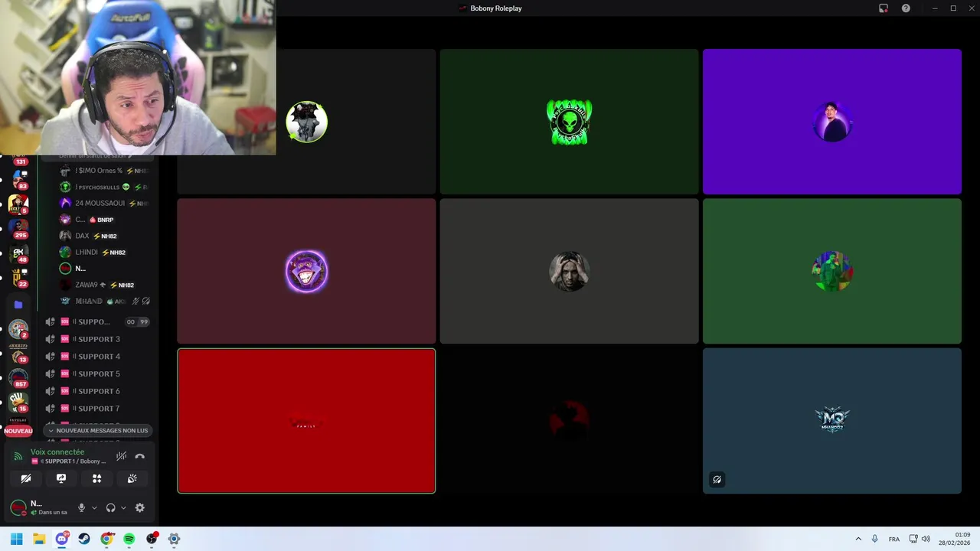Select user $IMO Ornes in voice list
980x551 pixels.
[105, 171]
